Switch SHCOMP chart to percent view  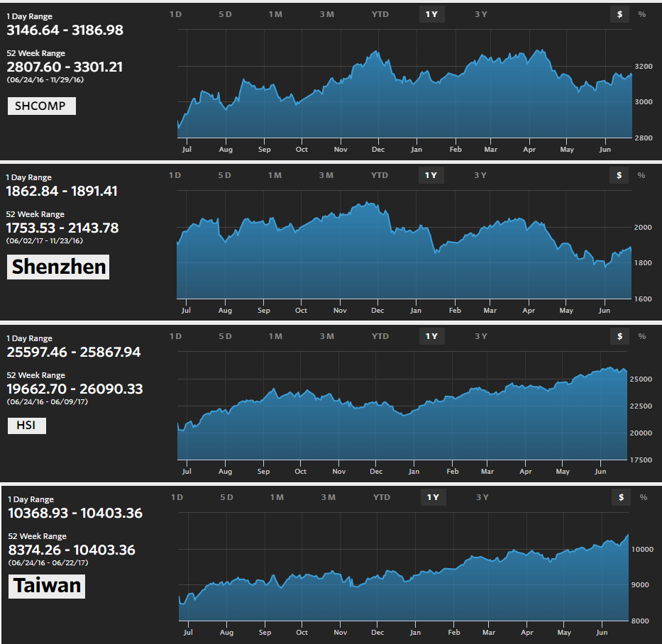[642, 14]
